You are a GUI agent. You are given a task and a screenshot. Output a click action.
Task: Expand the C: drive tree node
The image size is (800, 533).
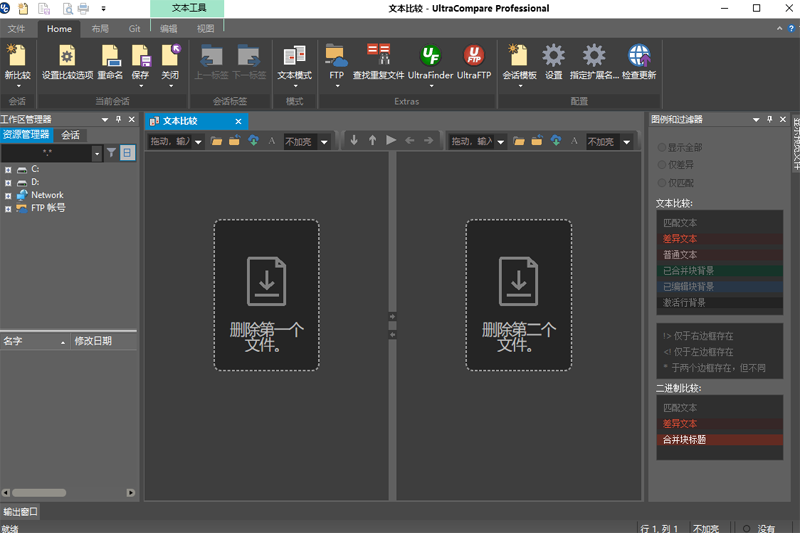pyautogui.click(x=8, y=170)
